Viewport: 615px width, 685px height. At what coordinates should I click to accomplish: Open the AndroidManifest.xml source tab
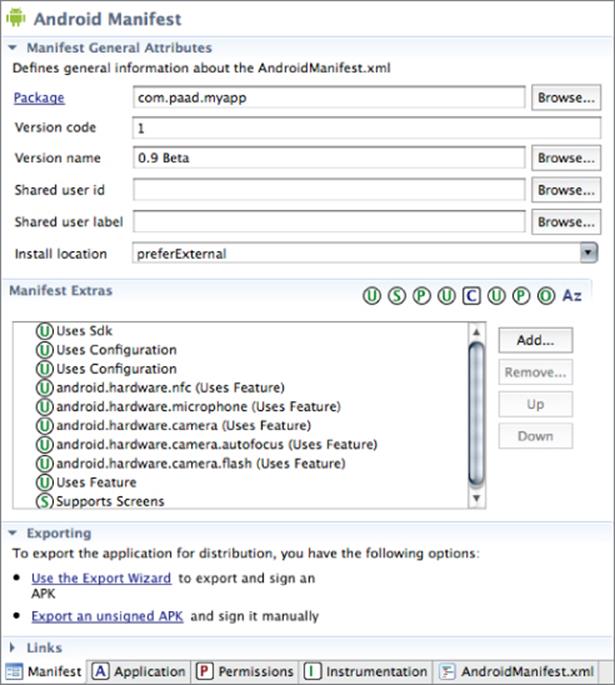click(518, 671)
